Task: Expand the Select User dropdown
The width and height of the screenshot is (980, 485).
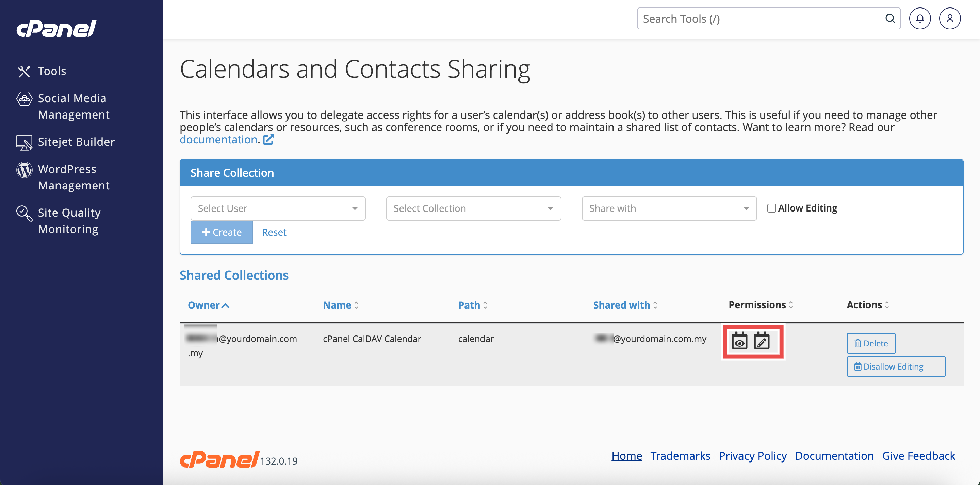Action: (x=278, y=208)
